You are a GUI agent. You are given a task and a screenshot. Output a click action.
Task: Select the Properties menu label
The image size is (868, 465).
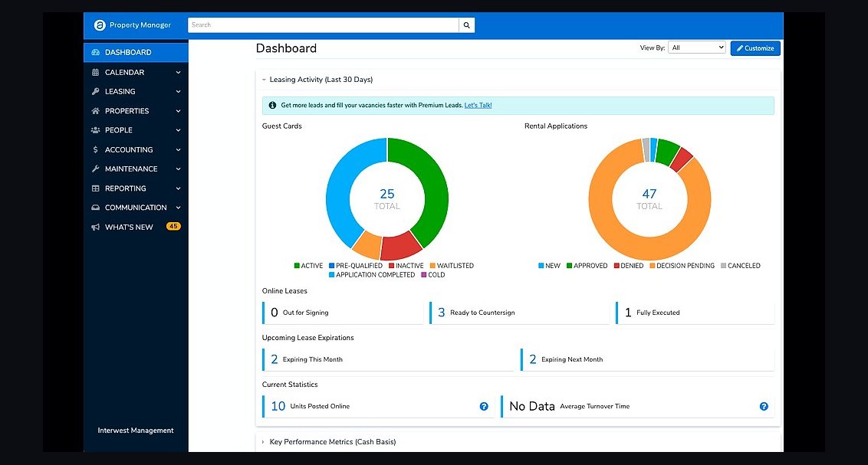point(127,111)
